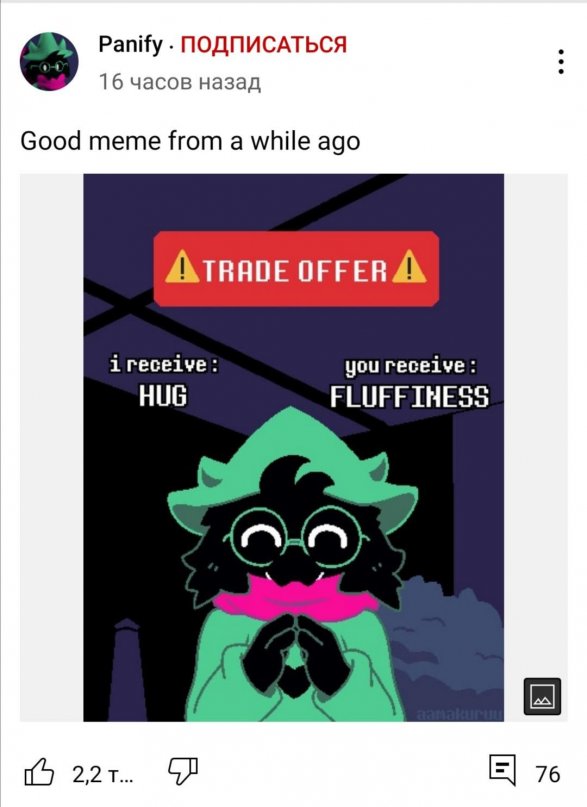Open Panify's round profile avatar
The height and width of the screenshot is (807, 587).
click(x=49, y=61)
